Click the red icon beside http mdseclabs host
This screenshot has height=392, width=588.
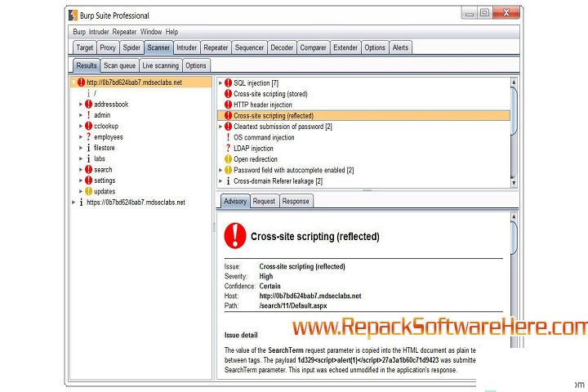point(81,82)
